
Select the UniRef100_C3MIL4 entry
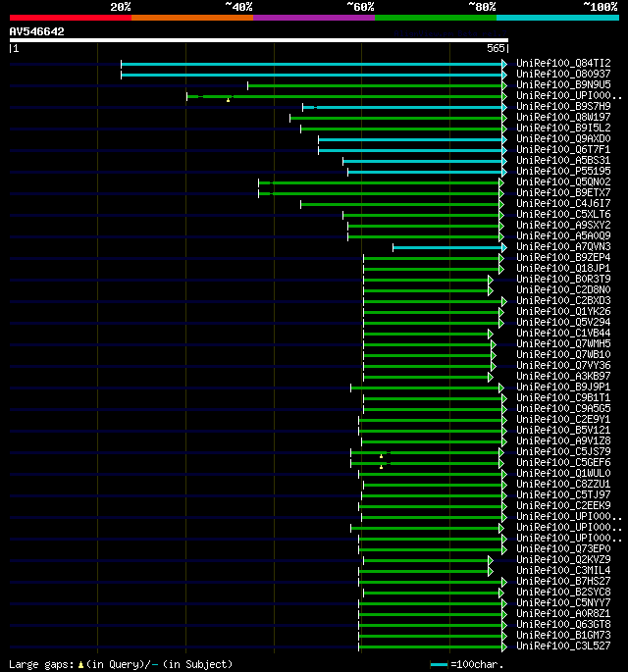(563, 570)
